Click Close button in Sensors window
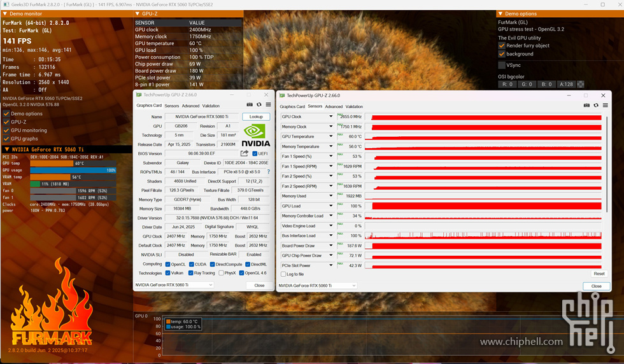This screenshot has width=624, height=364. 596,286
